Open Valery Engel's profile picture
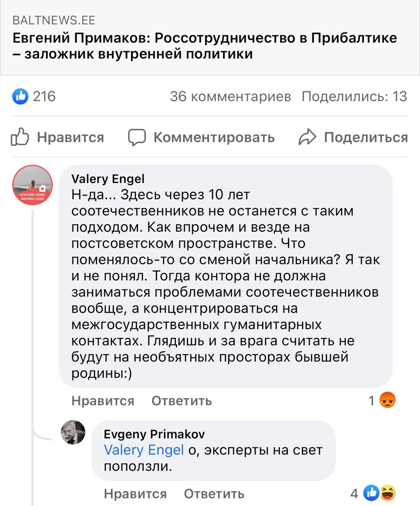 point(32,185)
